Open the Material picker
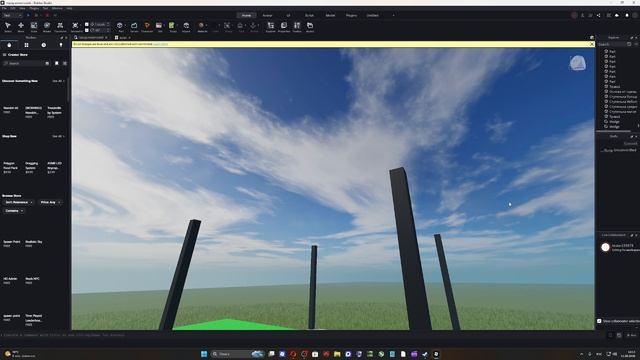Image resolution: width=640 pixels, height=360 pixels. coord(201,26)
